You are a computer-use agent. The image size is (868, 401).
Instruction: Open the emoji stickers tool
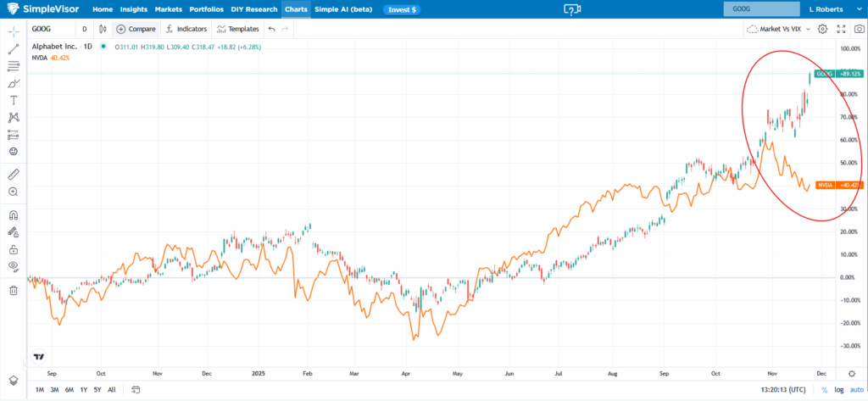coord(14,151)
